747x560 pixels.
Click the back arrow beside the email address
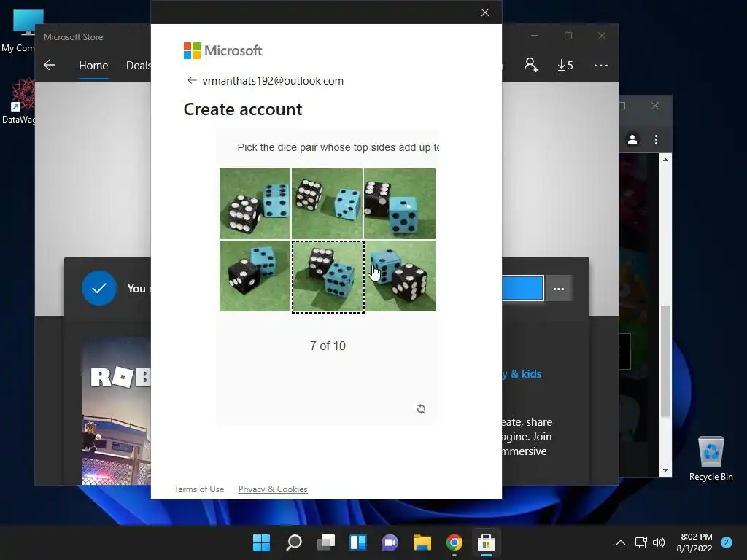pos(192,80)
